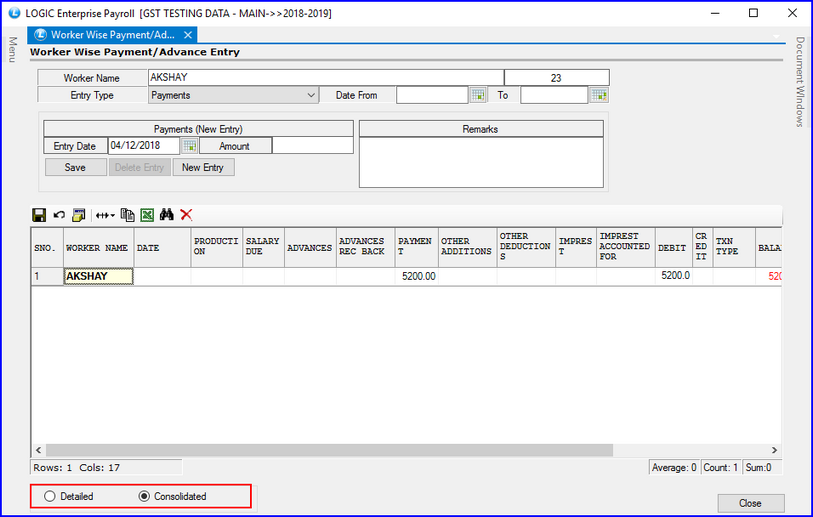Open calendar picker for Date From
This screenshot has height=517, width=813.
(478, 95)
